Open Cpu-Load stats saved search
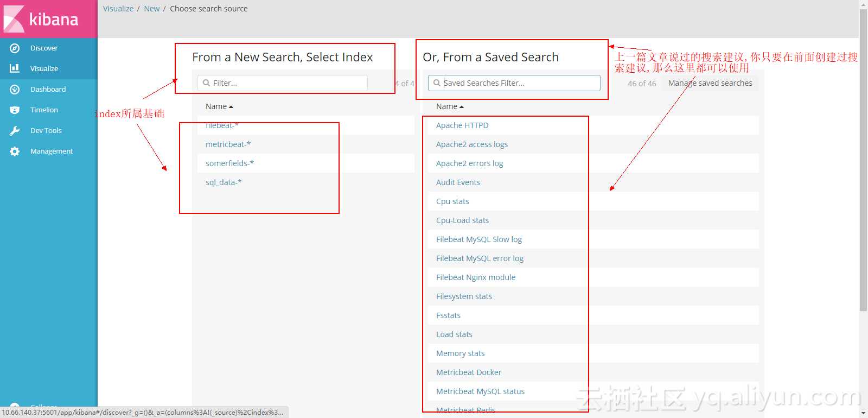The width and height of the screenshot is (868, 418). click(x=462, y=220)
